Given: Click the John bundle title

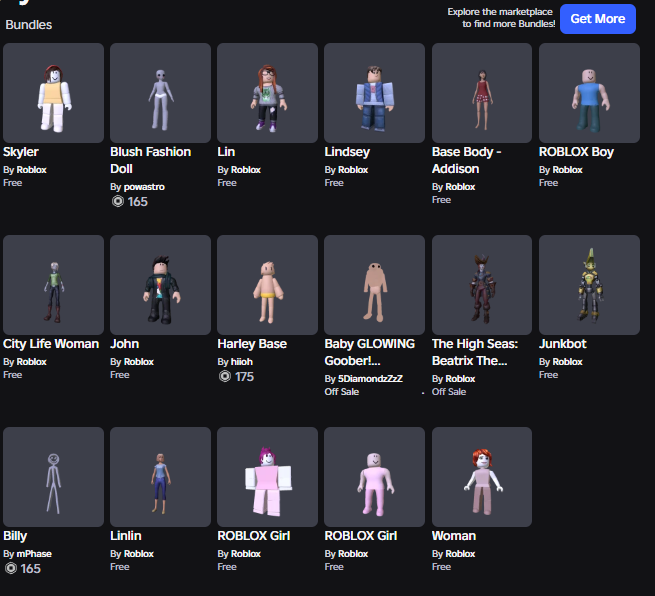Looking at the screenshot, I should [124, 344].
